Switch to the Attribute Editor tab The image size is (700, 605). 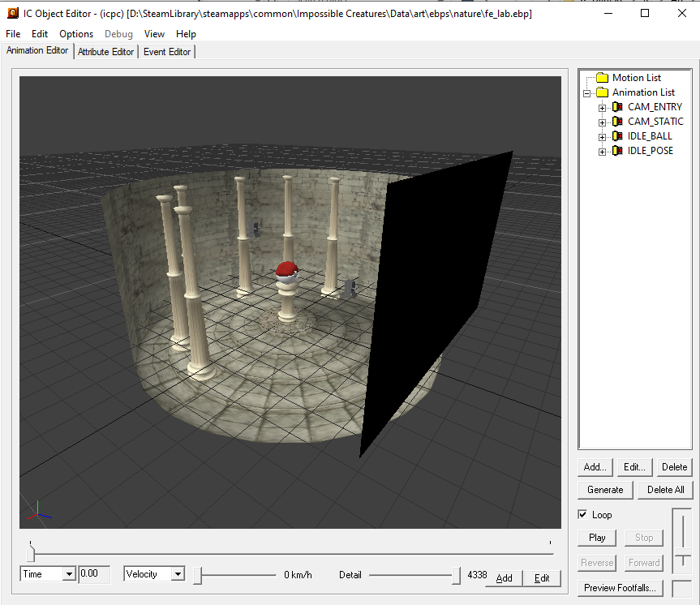click(105, 52)
